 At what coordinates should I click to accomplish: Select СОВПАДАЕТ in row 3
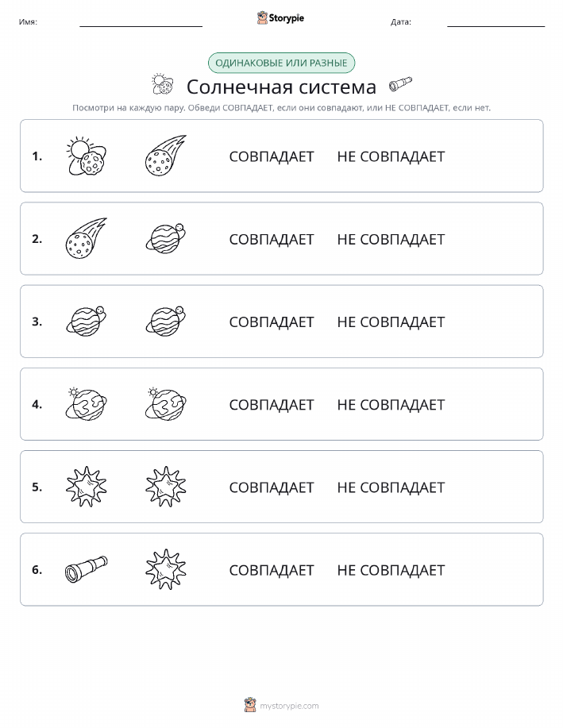click(272, 322)
